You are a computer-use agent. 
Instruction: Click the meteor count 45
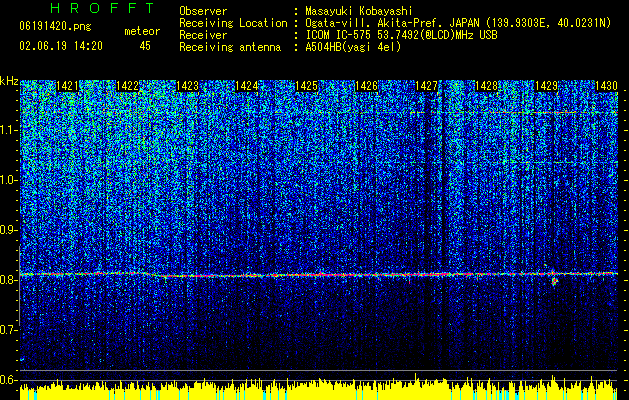click(x=145, y=46)
